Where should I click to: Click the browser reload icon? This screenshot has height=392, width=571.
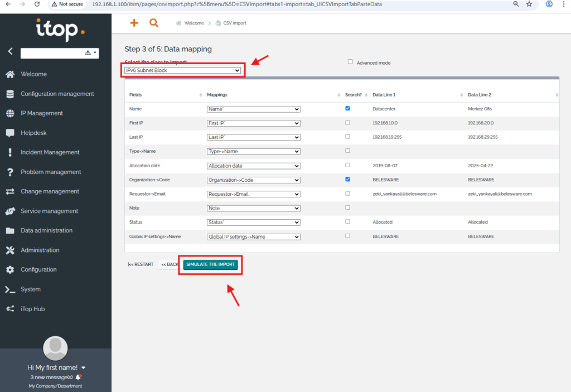pyautogui.click(x=37, y=4)
